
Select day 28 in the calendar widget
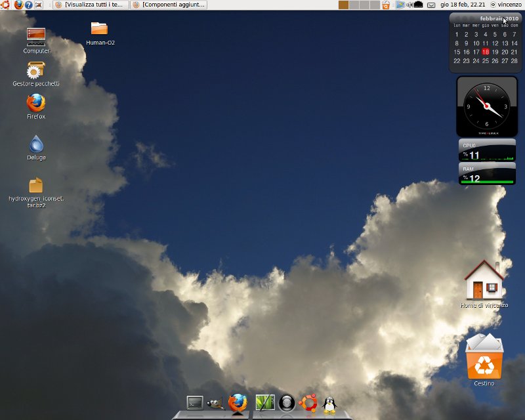[x=514, y=60]
